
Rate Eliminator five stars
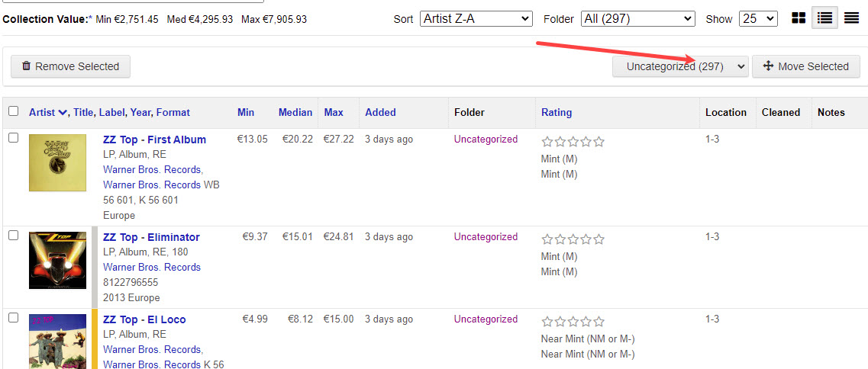tap(599, 239)
